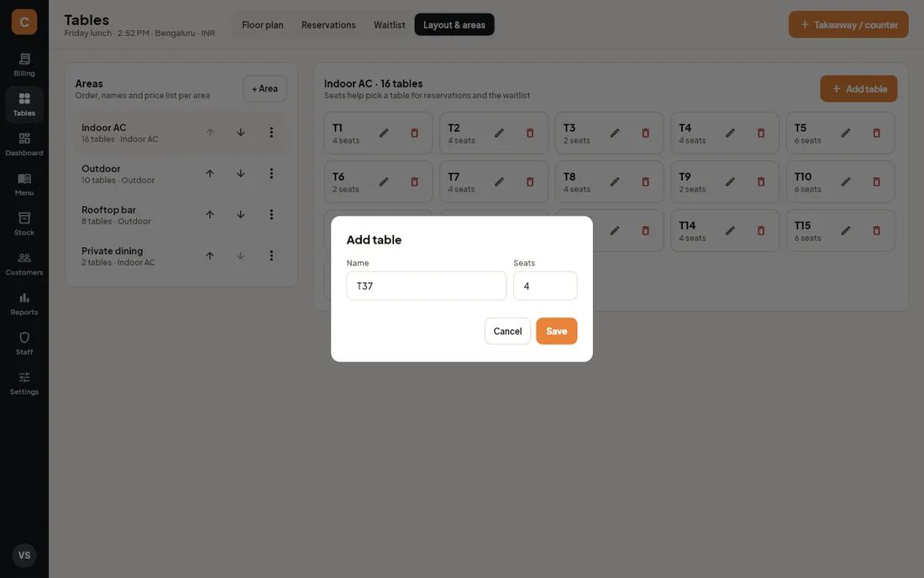This screenshot has width=924, height=578.
Task: Select Indoor AC area row
Action: point(181,133)
